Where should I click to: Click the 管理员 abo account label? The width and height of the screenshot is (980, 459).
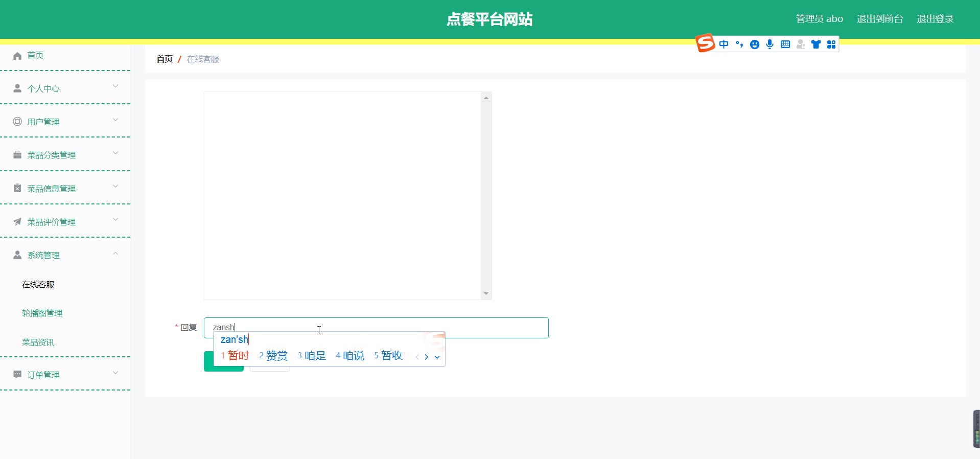click(x=820, y=19)
